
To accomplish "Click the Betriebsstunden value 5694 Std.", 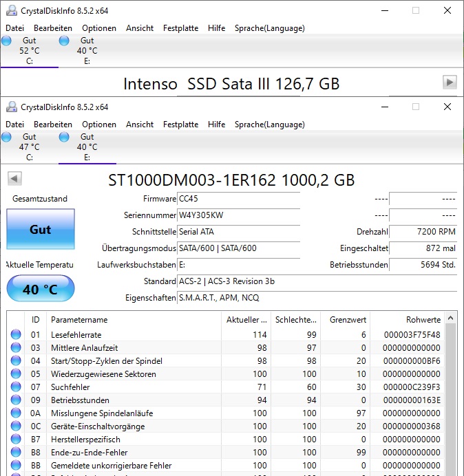I will pos(423,265).
